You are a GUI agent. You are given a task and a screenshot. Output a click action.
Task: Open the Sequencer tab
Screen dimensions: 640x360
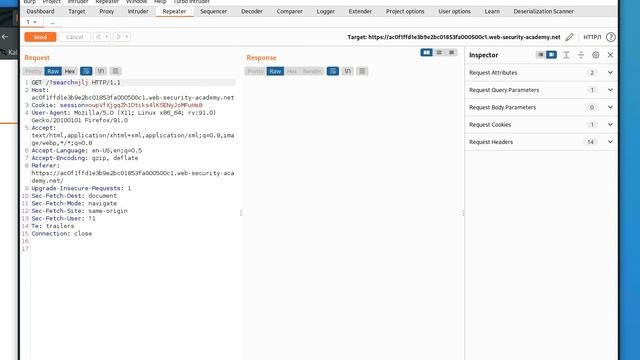click(213, 11)
